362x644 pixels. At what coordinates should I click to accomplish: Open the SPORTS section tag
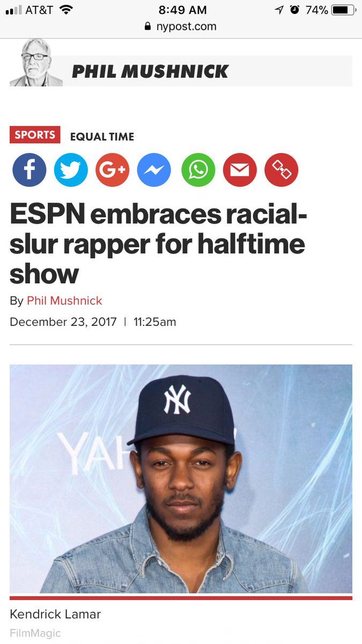[x=35, y=135]
